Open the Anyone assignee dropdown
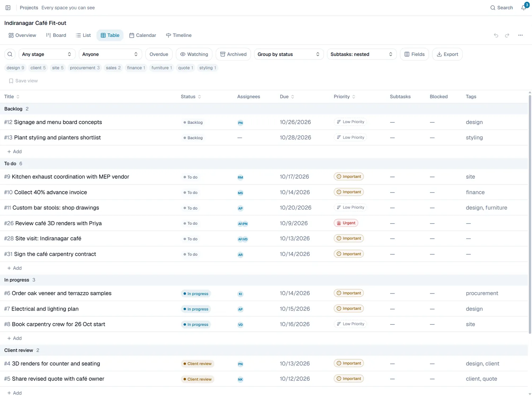Image resolution: width=532 pixels, height=396 pixels. click(110, 54)
